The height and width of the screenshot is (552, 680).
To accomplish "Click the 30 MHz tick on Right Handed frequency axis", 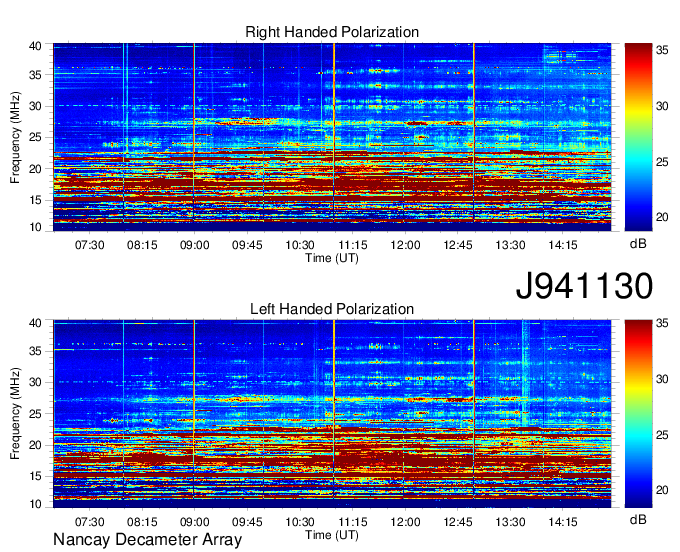I will click(x=35, y=106).
